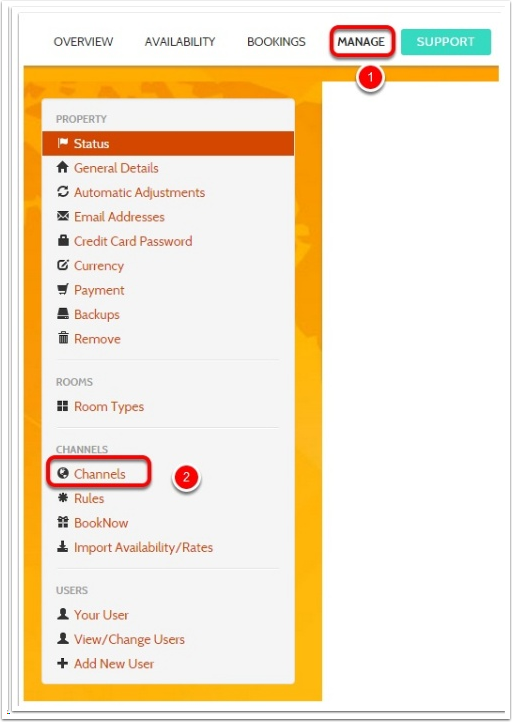Click the globe icon beside Channels
Viewport: 512px width, 722px height.
point(63,473)
